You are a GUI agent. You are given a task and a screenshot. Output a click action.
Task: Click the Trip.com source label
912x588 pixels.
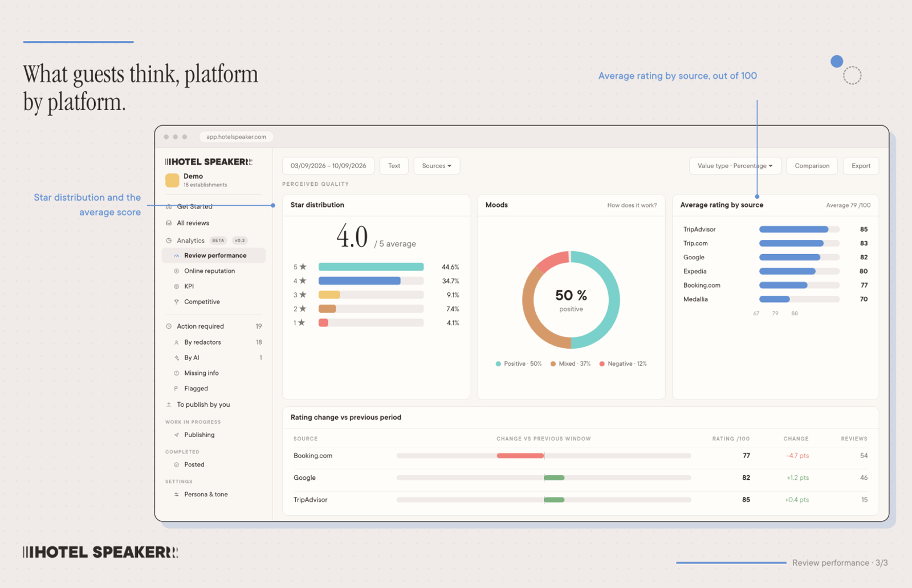695,243
